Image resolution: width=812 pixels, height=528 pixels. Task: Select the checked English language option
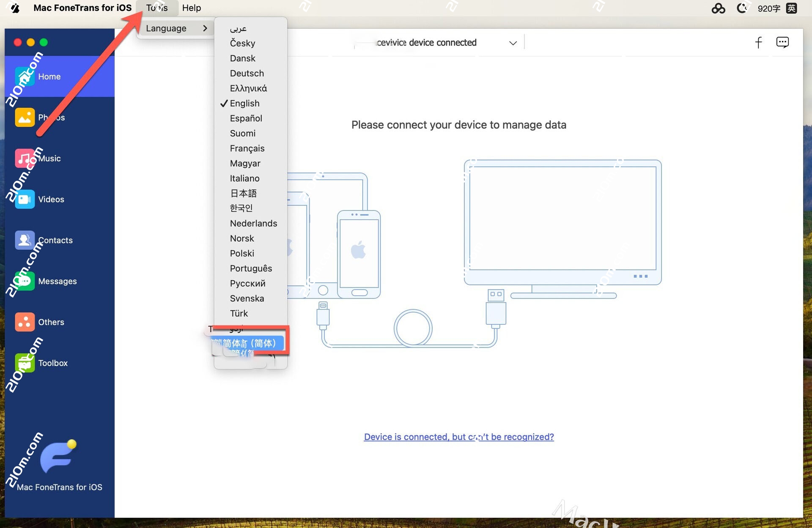(244, 103)
